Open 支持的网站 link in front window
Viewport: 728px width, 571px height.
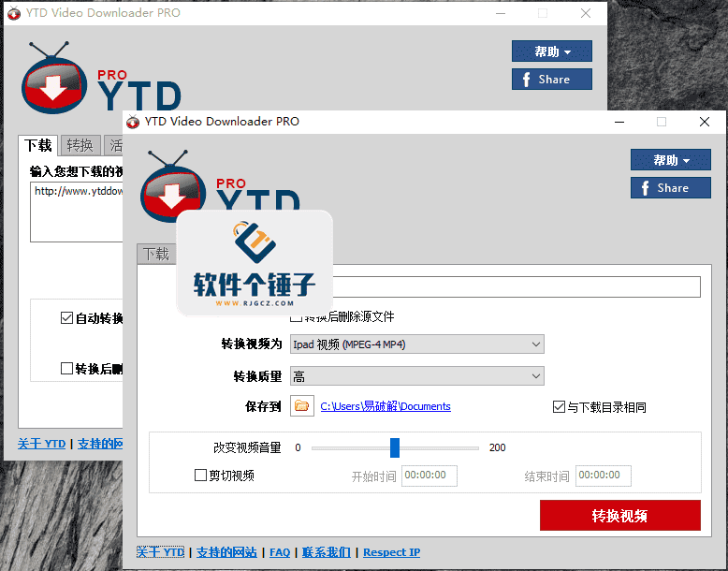tap(226, 552)
